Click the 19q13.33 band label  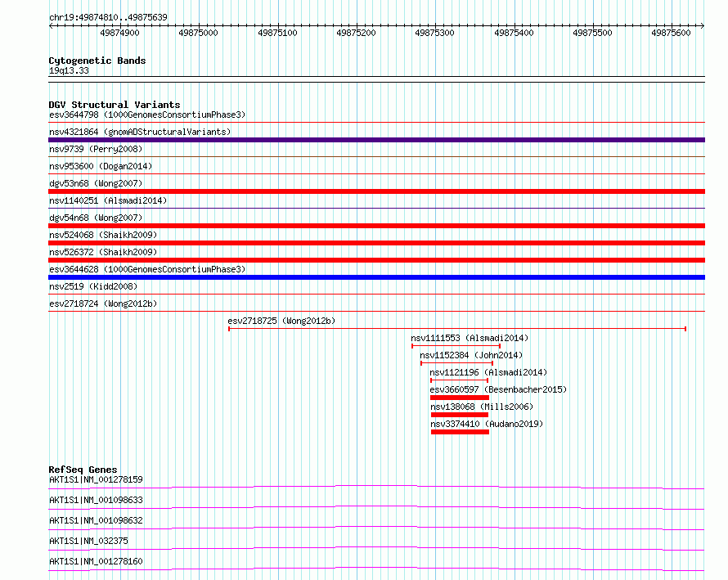[x=69, y=70]
